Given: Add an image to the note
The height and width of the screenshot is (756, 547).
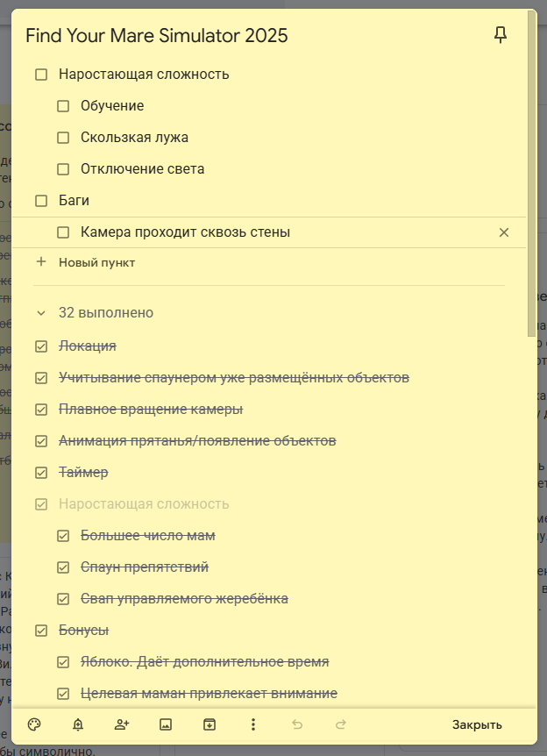Looking at the screenshot, I should tap(166, 724).
